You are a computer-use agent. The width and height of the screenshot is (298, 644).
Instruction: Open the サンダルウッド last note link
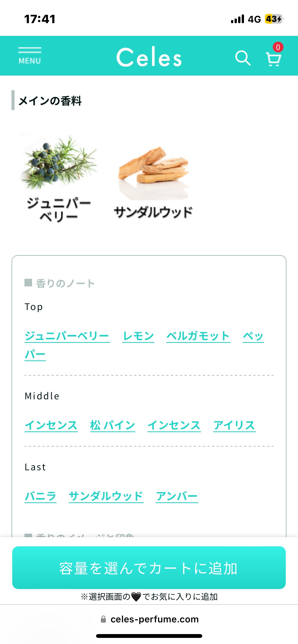(x=106, y=496)
